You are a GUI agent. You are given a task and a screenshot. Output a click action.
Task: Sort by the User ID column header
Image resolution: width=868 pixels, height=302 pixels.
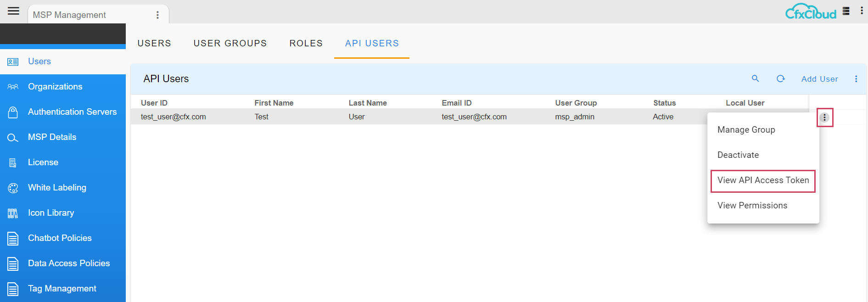154,103
